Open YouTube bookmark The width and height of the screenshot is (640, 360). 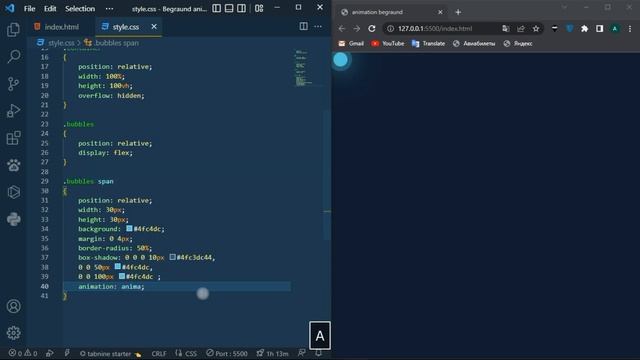(x=388, y=44)
